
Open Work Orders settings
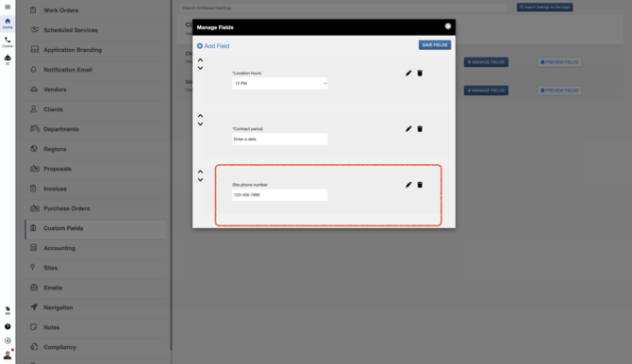[x=95, y=10]
